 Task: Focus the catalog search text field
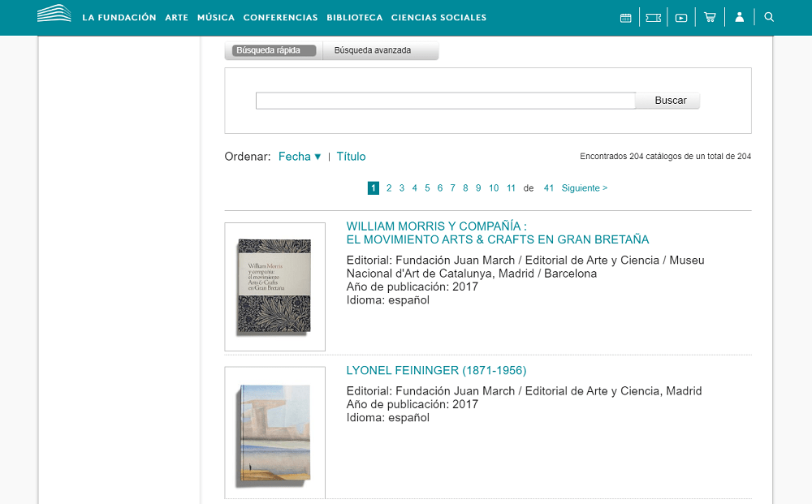pos(445,101)
